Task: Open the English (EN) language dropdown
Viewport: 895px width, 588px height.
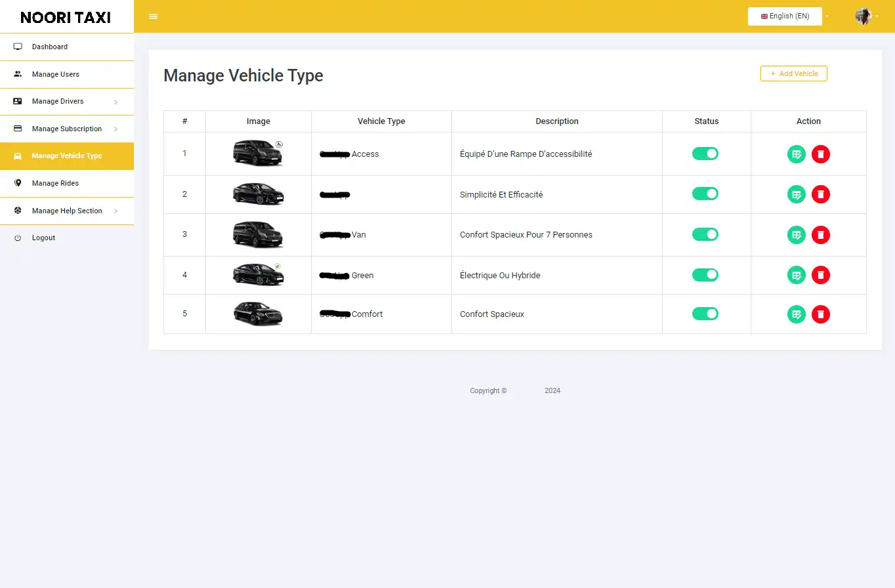Action: 785,16
